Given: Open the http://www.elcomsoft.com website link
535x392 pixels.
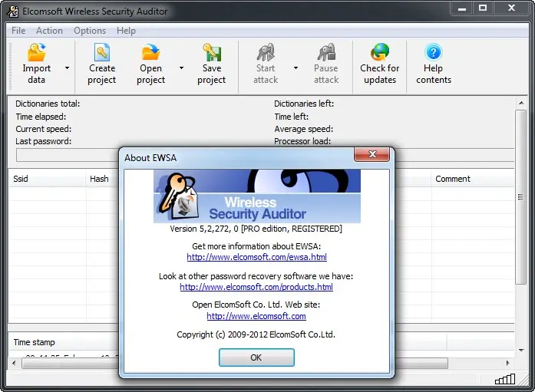Looking at the screenshot, I should coord(256,316).
